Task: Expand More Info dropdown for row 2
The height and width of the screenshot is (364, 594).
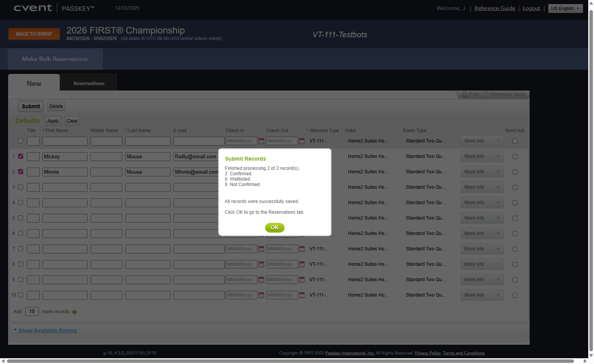Action: click(482, 172)
